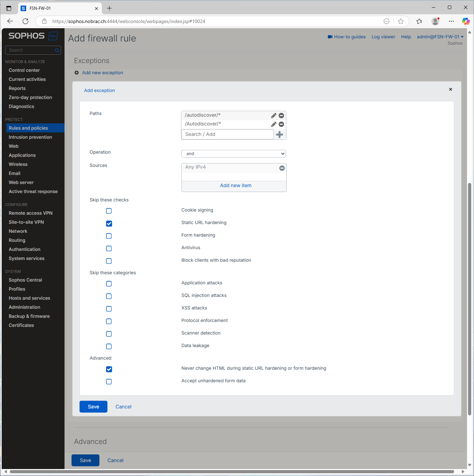Check SQL injection attacks category
Image resolution: width=474 pixels, height=476 pixels.
[109, 296]
